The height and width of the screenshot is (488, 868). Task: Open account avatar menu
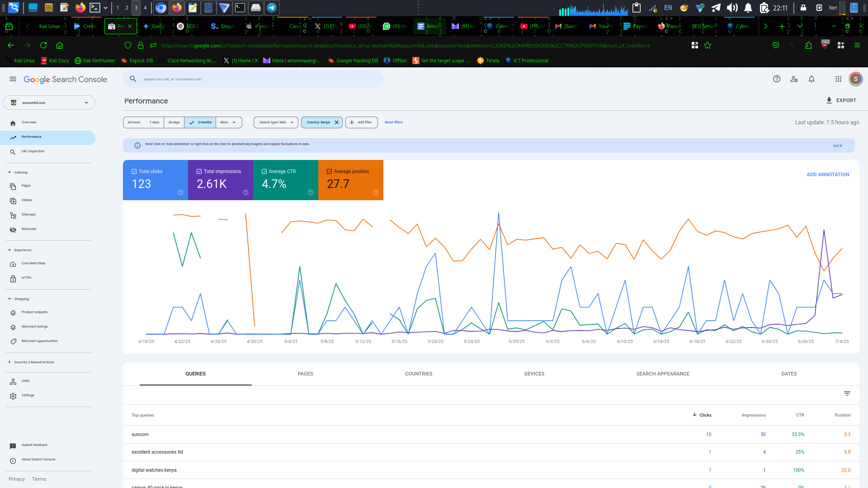click(855, 79)
